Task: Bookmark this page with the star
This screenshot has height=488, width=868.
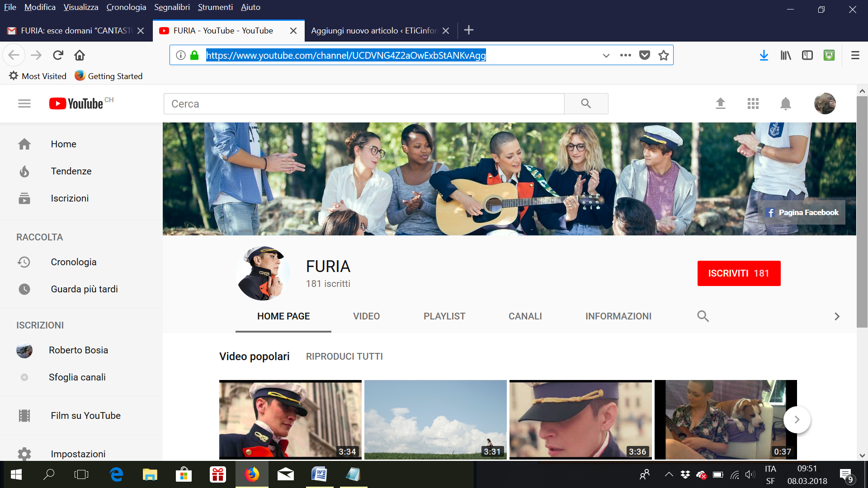Action: click(664, 55)
